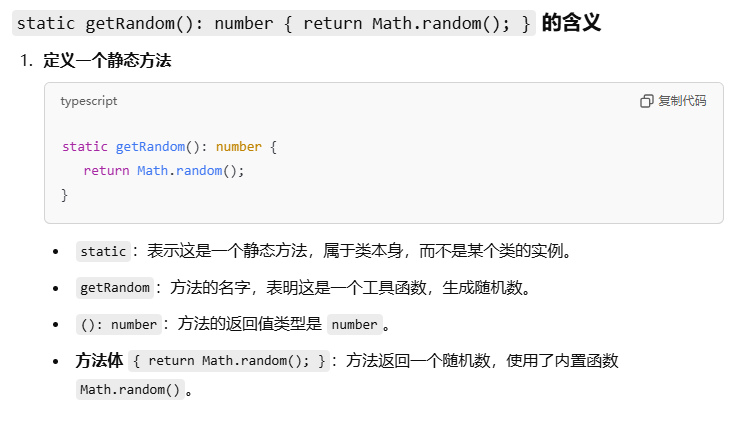Image resolution: width=740 pixels, height=423 pixels.
Task: Click number code tag after 返回值类型是
Action: coord(354,324)
